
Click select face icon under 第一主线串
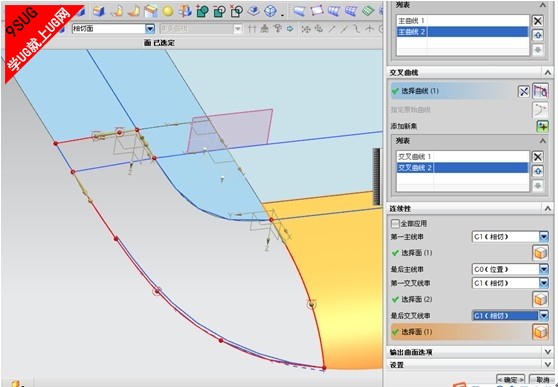tap(540, 253)
